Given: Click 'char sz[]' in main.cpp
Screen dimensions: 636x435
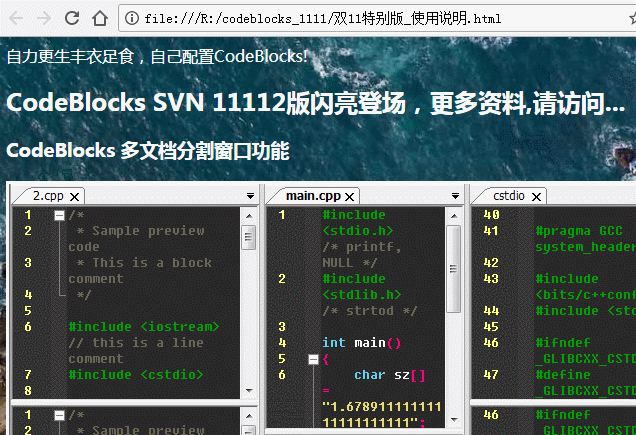Looking at the screenshot, I should point(389,375).
